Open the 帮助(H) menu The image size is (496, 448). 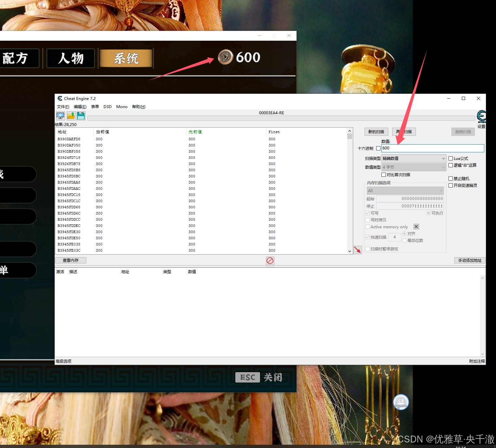(139, 107)
